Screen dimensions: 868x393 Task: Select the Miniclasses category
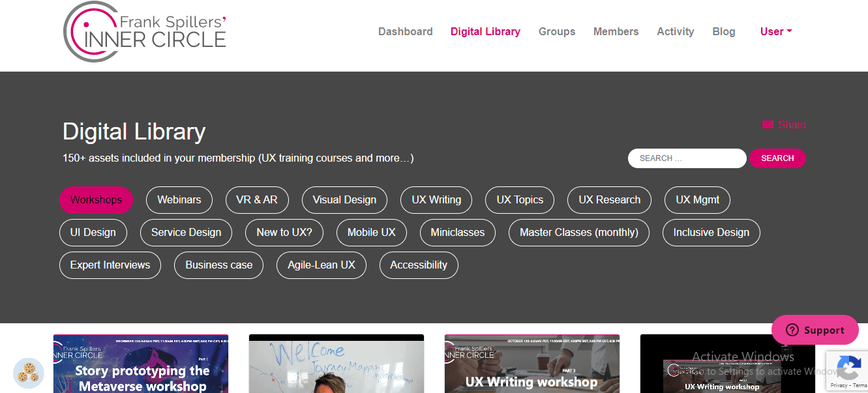click(458, 233)
